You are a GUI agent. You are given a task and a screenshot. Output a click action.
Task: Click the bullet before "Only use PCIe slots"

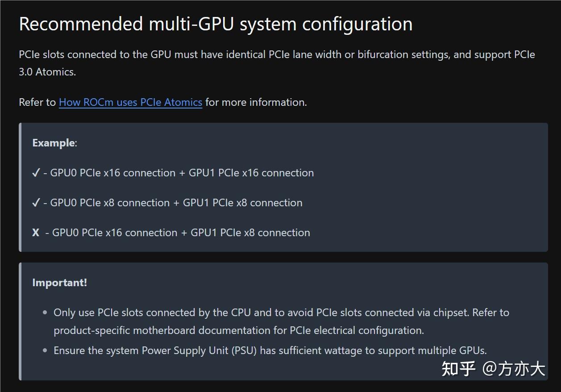point(45,313)
